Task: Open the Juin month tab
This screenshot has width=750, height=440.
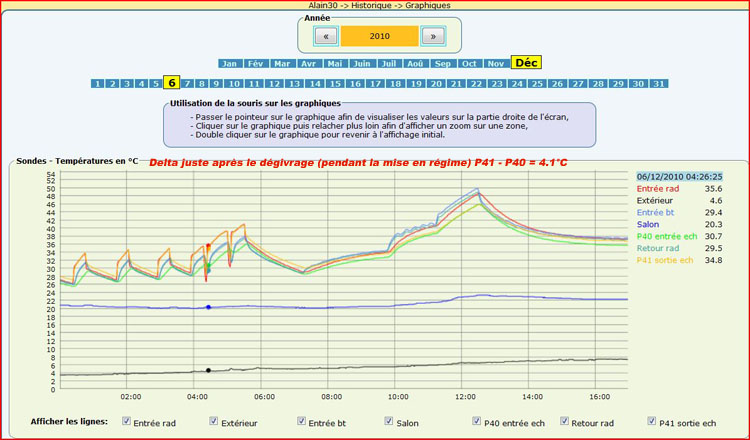Action: 363,64
